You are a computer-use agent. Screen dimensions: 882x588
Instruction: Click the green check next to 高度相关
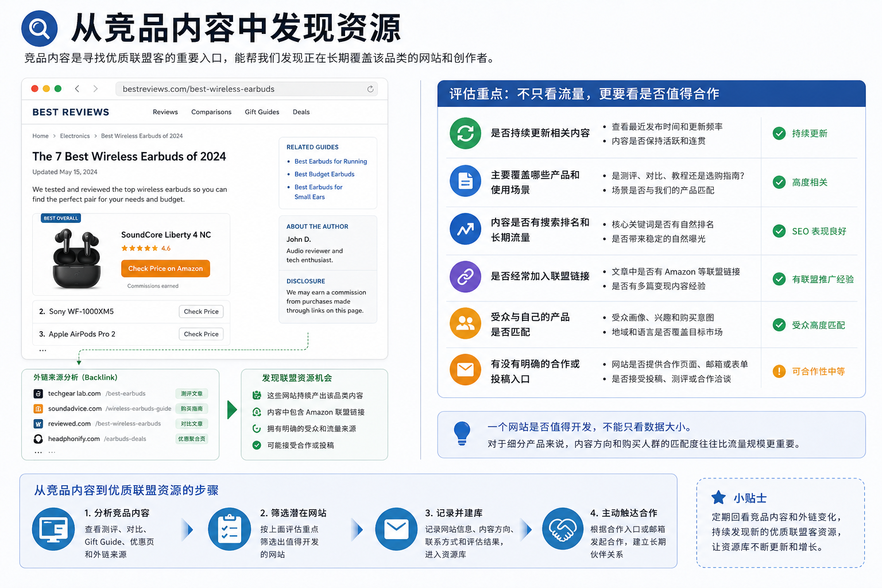point(779,182)
